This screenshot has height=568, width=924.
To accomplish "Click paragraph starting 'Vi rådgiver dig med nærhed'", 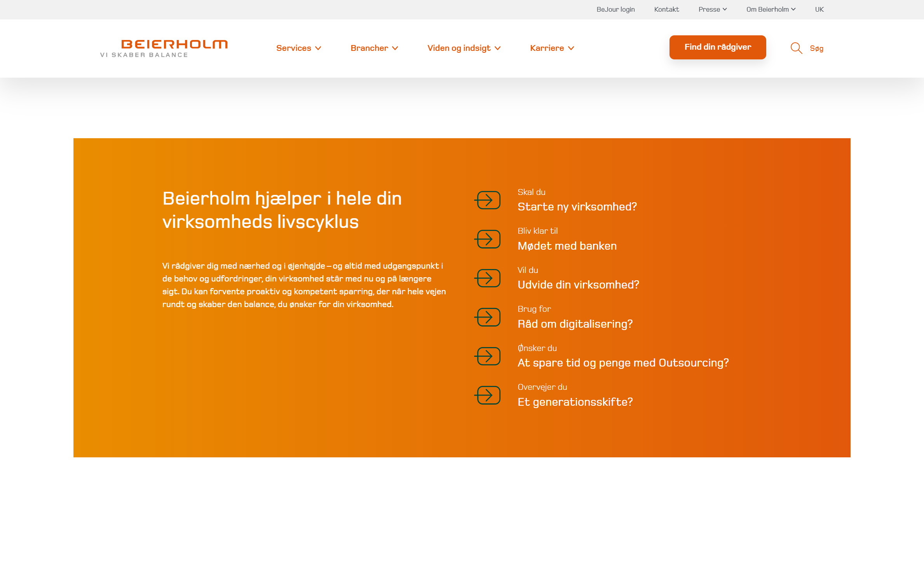I will pyautogui.click(x=304, y=285).
